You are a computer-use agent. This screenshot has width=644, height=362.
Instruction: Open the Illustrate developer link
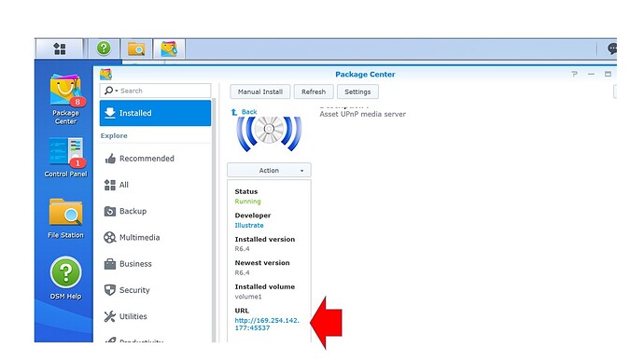pyautogui.click(x=249, y=225)
